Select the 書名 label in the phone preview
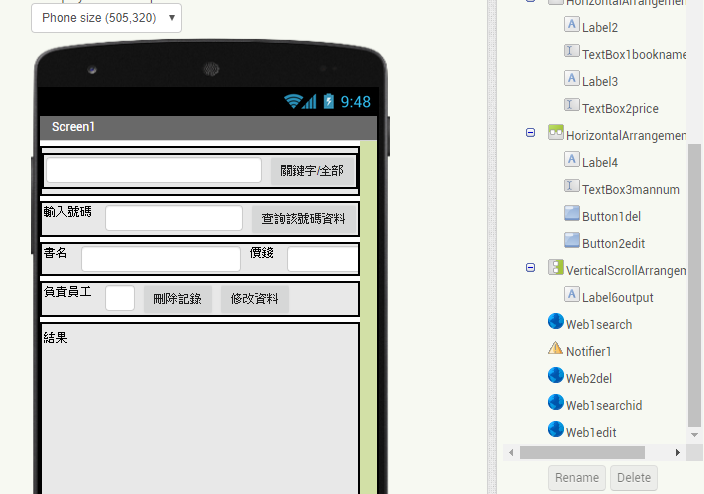The width and height of the screenshot is (704, 494). (55, 253)
